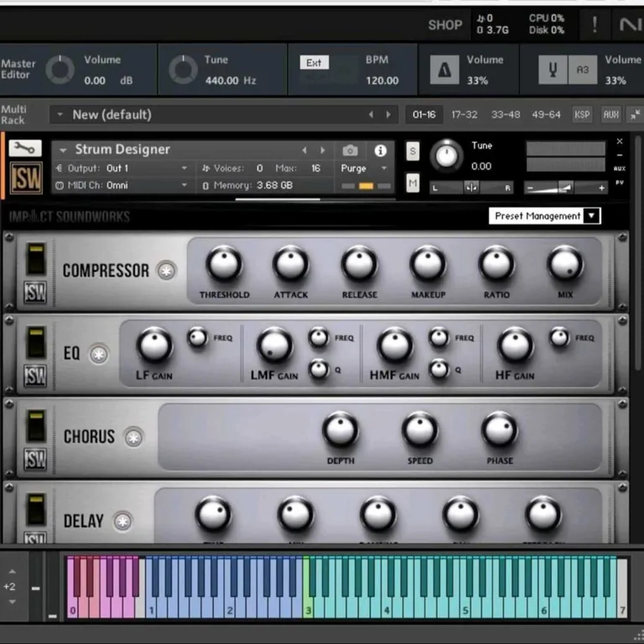Image resolution: width=644 pixels, height=644 pixels.
Task: Open tuner reference note A3 selector
Action: click(583, 70)
